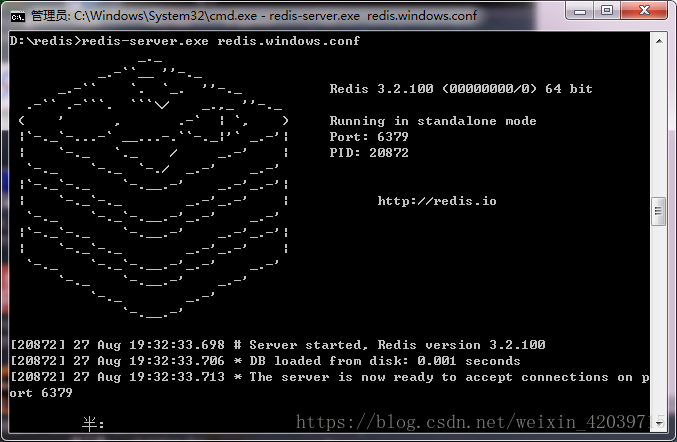The height and width of the screenshot is (442, 677).
Task: Click the scrollbar up arrow
Action: 659,41
